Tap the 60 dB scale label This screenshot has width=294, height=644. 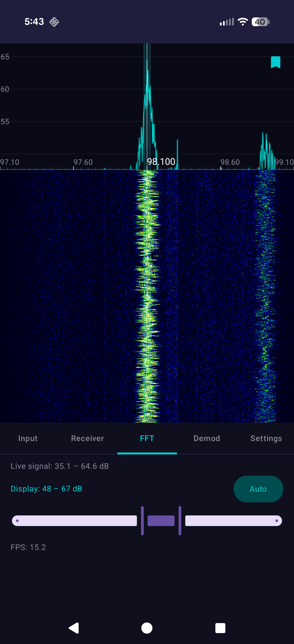pyautogui.click(x=5, y=89)
